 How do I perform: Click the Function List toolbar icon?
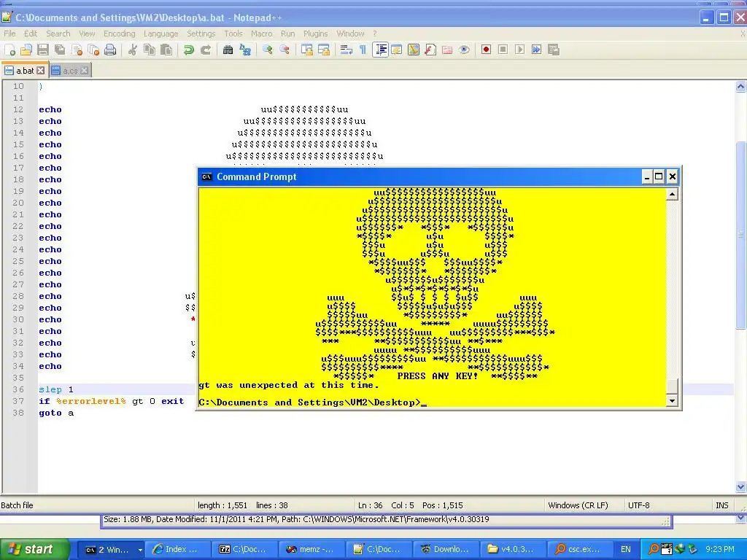430,50
